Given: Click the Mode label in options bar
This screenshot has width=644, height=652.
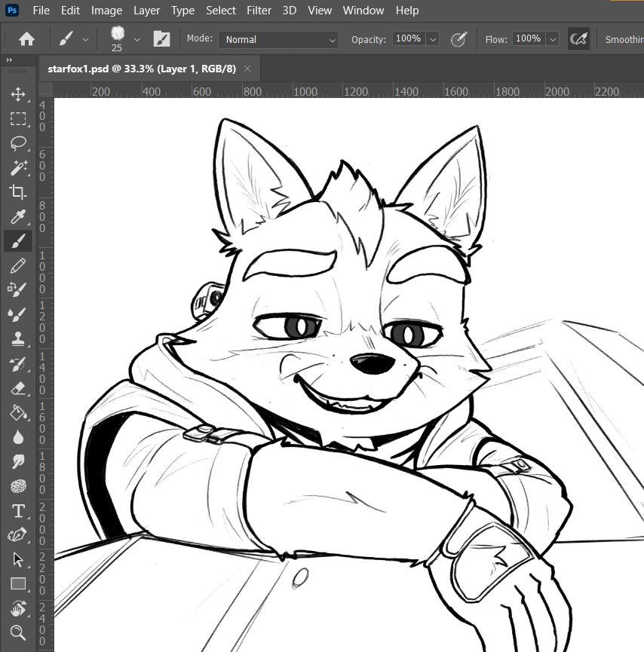Looking at the screenshot, I should [x=199, y=38].
